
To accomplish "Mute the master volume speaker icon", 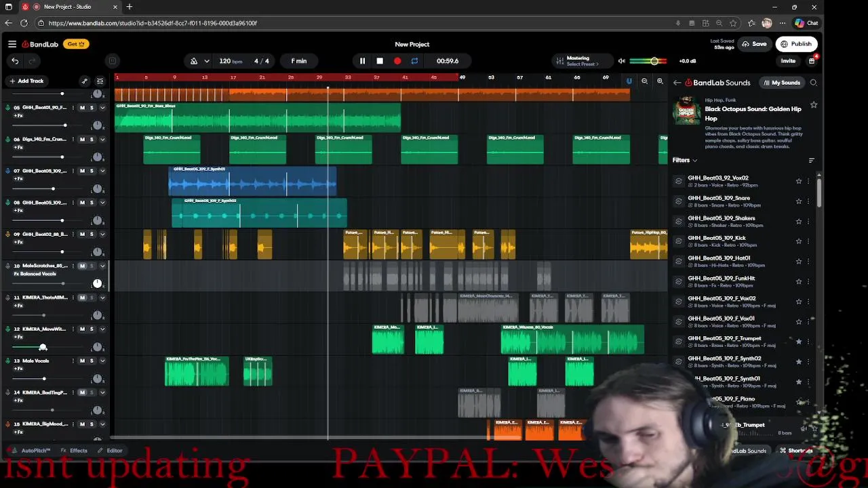I will click(x=621, y=61).
